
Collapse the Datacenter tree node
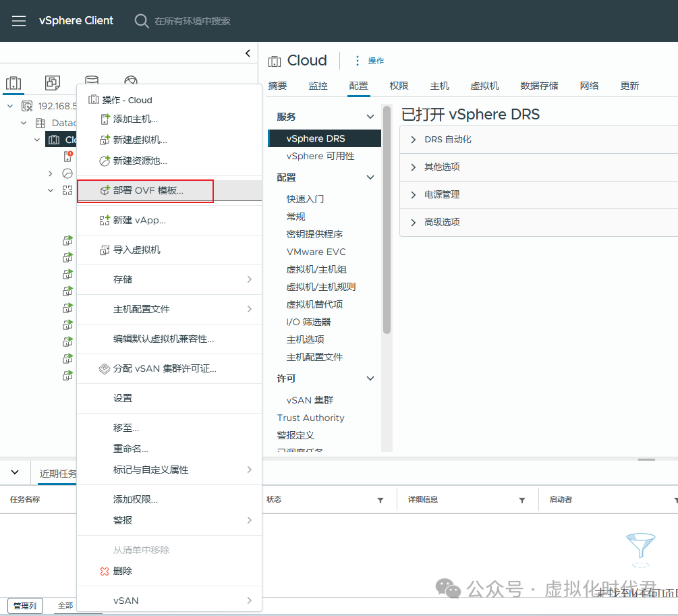24,123
